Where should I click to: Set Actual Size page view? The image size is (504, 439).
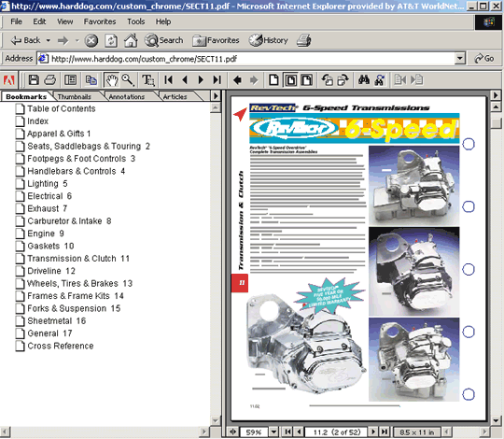click(x=273, y=79)
